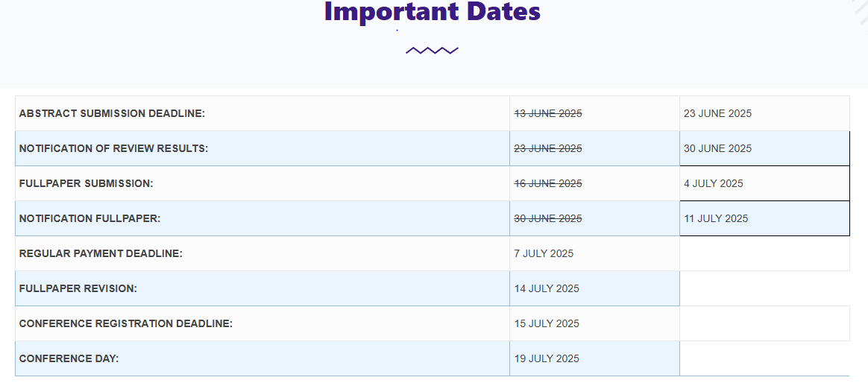Image resolution: width=868 pixels, height=383 pixels.
Task: Click the 15 July 2025 registration date
Action: point(547,323)
